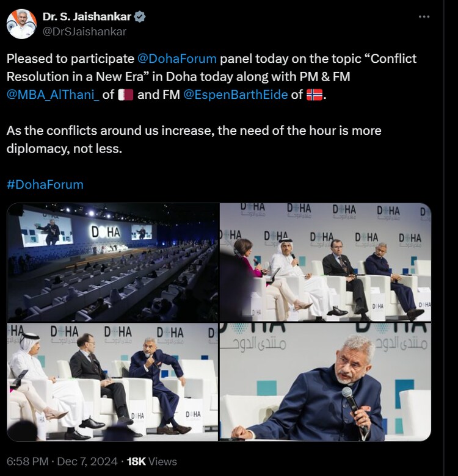Open the tweet's more options menu
The image size is (458, 476).
click(x=424, y=16)
